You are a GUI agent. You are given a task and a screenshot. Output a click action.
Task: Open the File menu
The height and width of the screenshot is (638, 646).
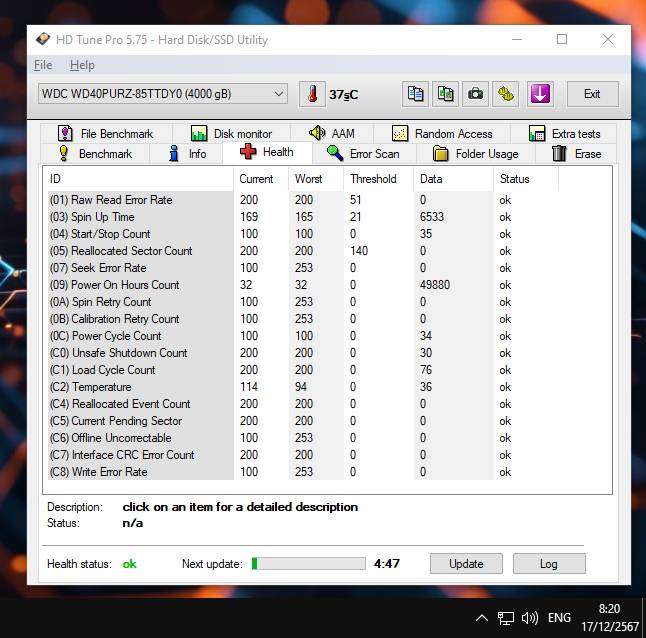click(43, 65)
